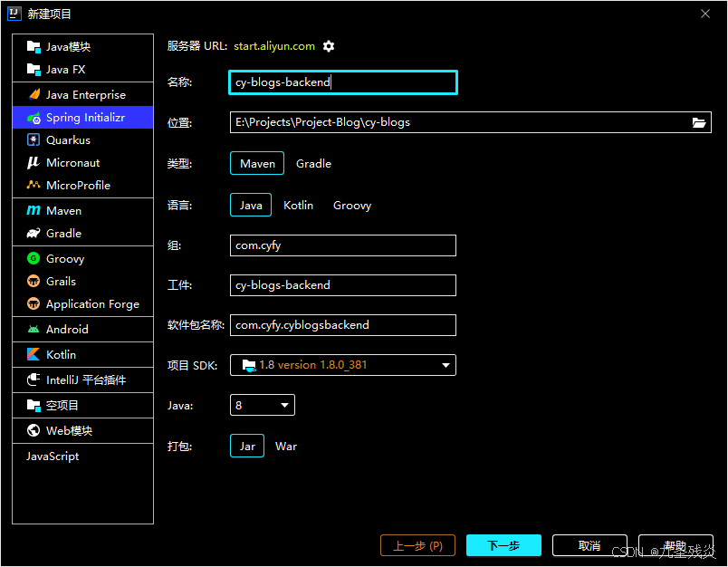Close the 新建项目 dialog
Viewport: 728px width, 567px height.
coord(705,14)
